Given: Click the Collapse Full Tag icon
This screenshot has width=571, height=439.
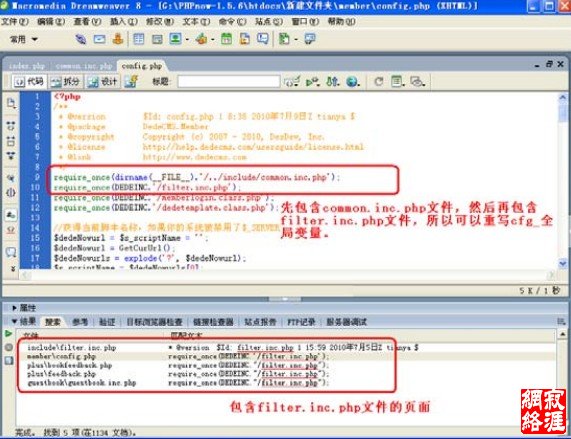Looking at the screenshot, I should click(11, 126).
